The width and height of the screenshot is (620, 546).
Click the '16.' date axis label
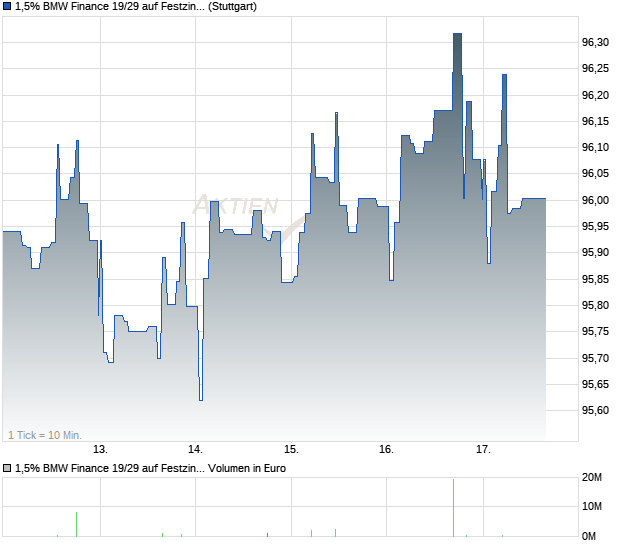tap(386, 450)
